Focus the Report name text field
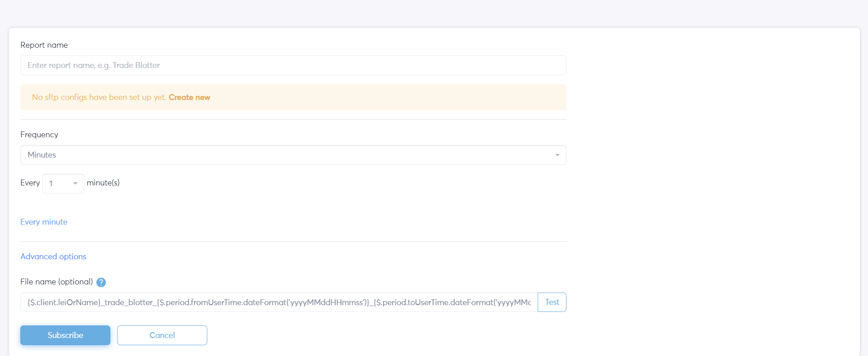Screen dimensions: 868x356 pyautogui.click(x=293, y=65)
